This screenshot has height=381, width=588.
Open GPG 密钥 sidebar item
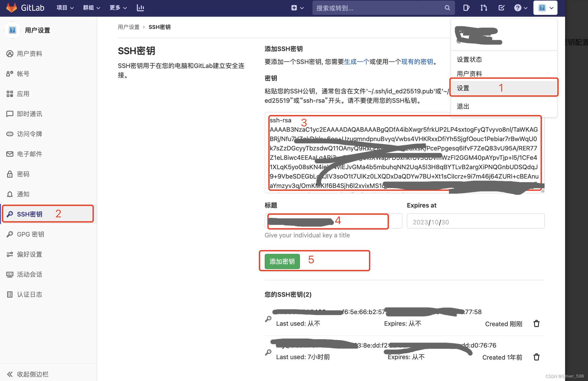coord(30,234)
